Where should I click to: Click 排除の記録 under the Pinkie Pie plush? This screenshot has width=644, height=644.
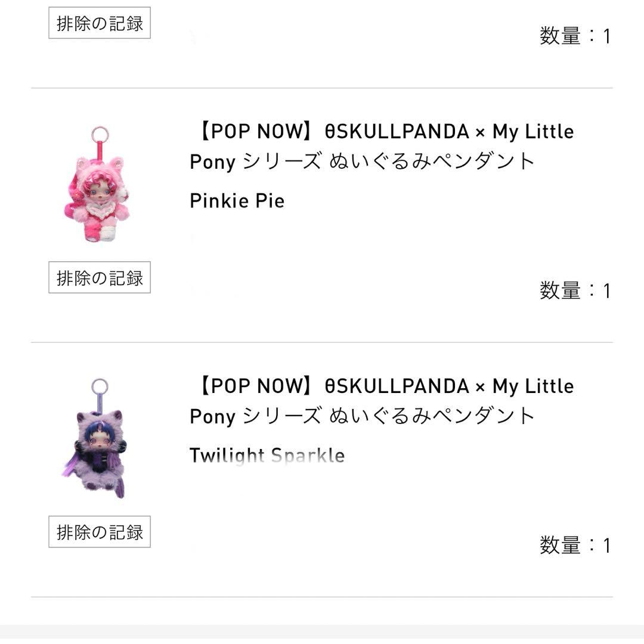pos(99,277)
